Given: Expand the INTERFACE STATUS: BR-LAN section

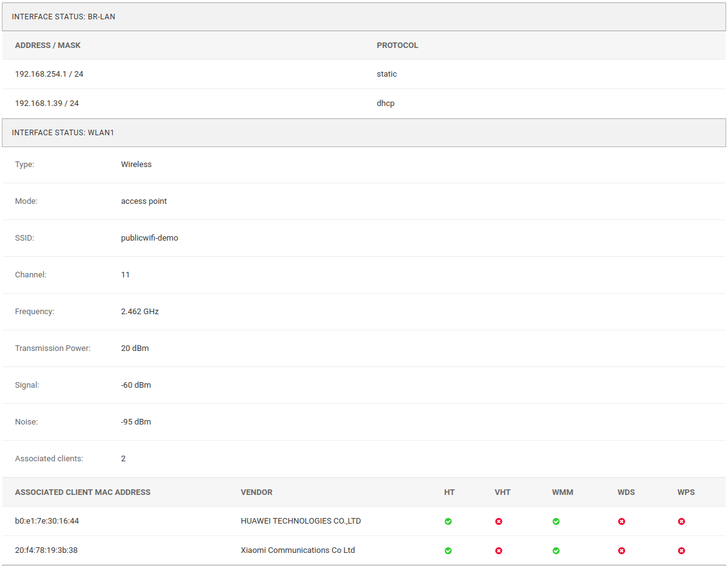Looking at the screenshot, I should (63, 17).
